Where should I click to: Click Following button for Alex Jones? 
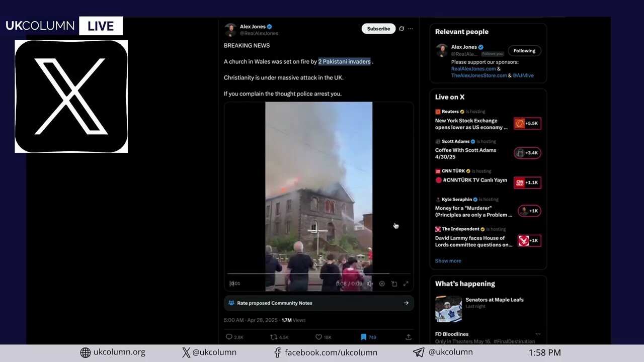(524, 51)
